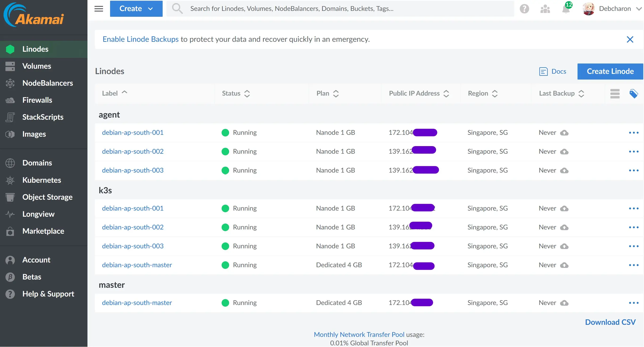
Task: Open debian-ap-south-001 under the agent tag
Action: coord(133,132)
